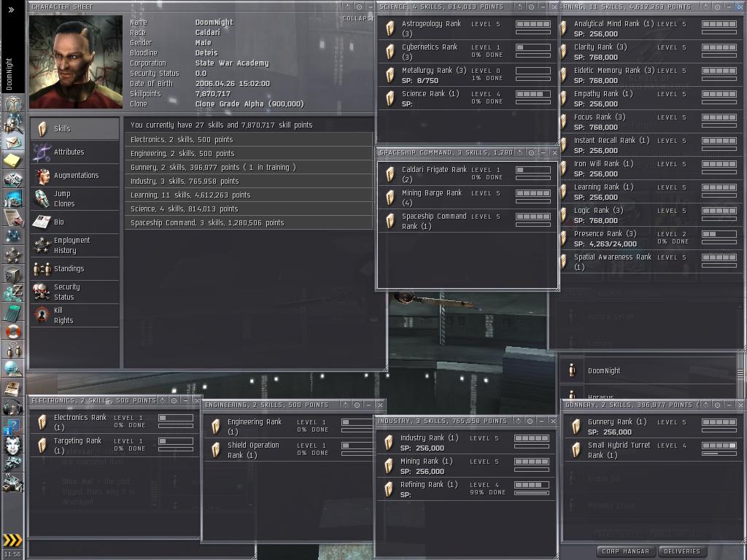This screenshot has width=747, height=560.
Task: Open the Character Sheet from the sidebar
Action: tap(12, 104)
